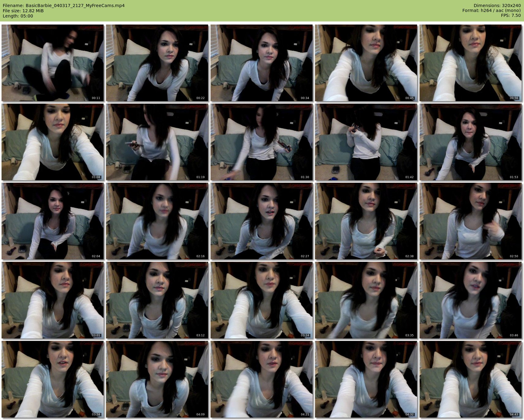The image size is (524, 420).
Task: Open the thumbnail at 01:19
Action: pyautogui.click(x=157, y=142)
